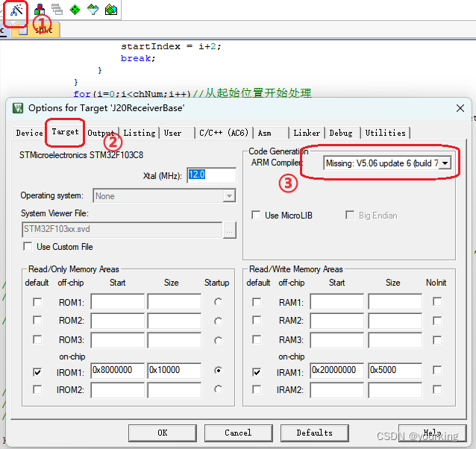
Task: Click the IROM2 Size field
Action: 175,390
